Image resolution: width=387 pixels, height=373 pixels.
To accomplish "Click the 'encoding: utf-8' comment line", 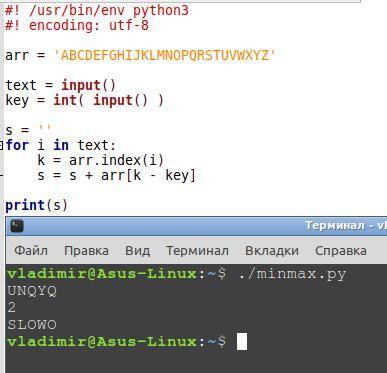I will pyautogui.click(x=77, y=25).
